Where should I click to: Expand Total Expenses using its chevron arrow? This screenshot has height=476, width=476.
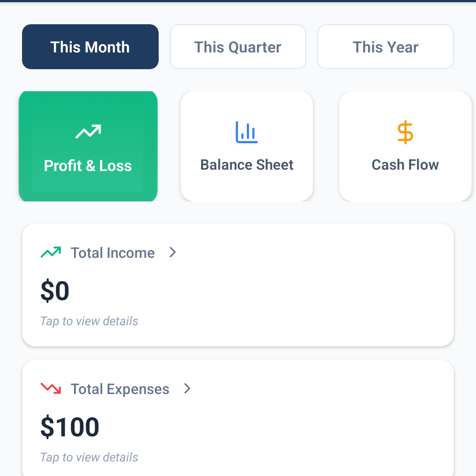click(187, 389)
